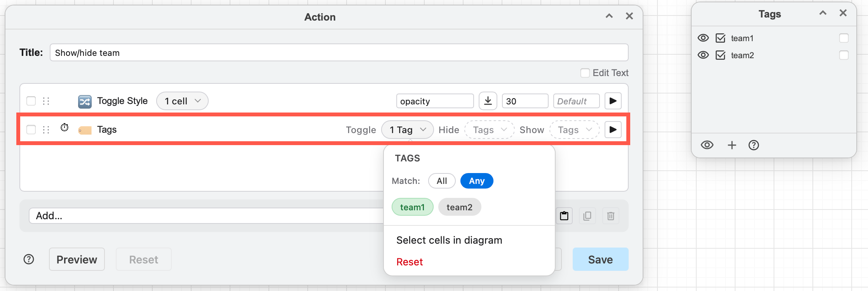Screen dimensions: 868x291
Task: Click the trash delete icon
Action: point(611,216)
